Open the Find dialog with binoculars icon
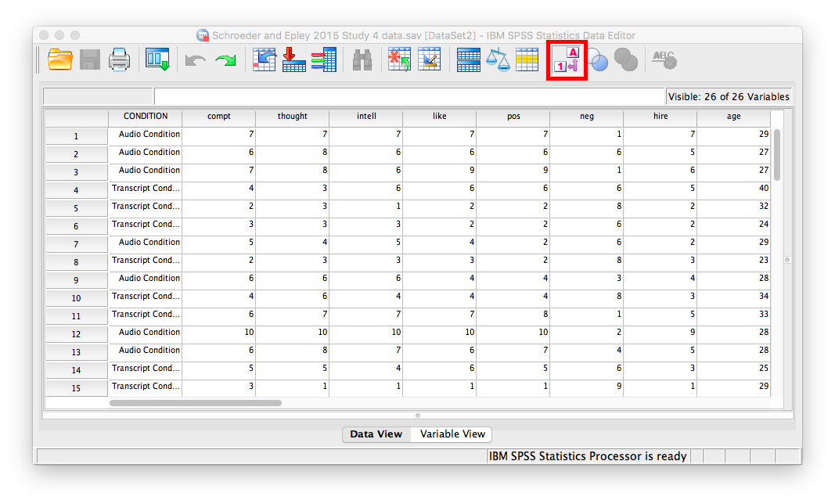This screenshot has width=835, height=504. 362,59
